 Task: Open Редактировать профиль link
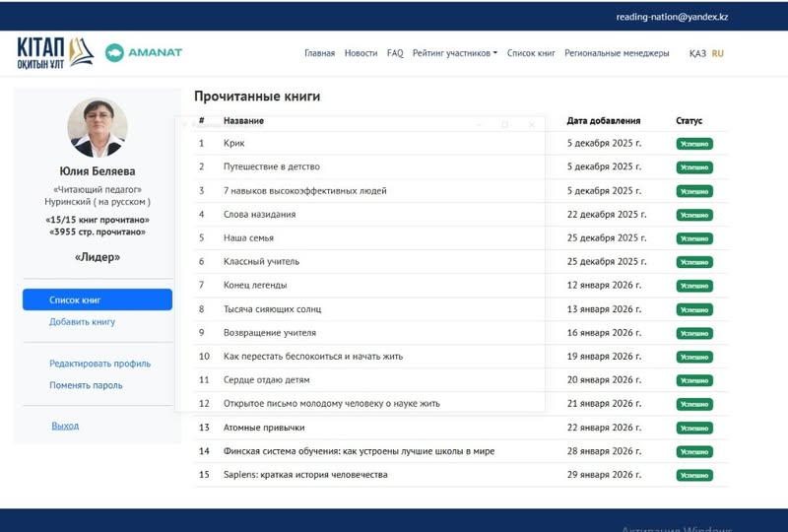tap(99, 364)
